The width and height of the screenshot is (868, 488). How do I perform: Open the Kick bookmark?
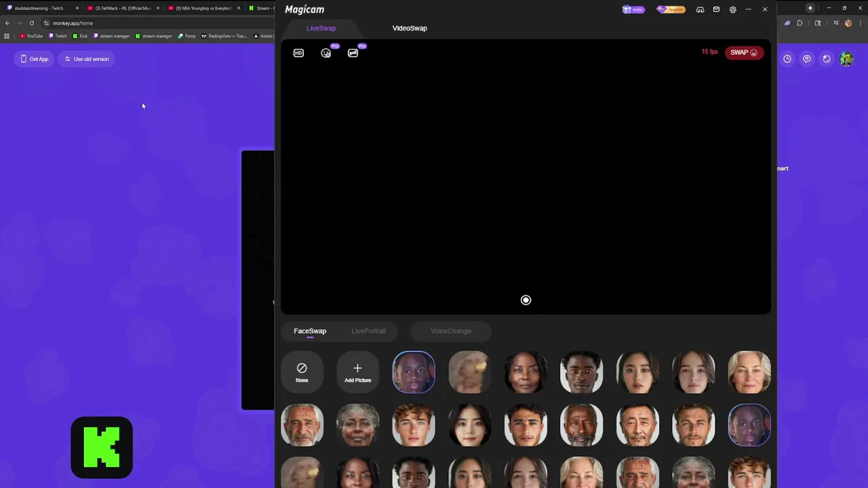[80, 36]
